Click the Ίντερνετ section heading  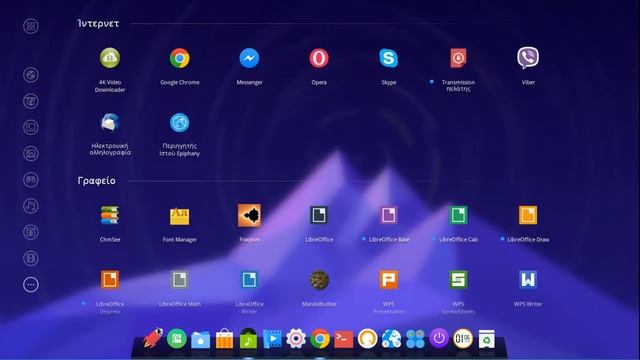point(98,23)
